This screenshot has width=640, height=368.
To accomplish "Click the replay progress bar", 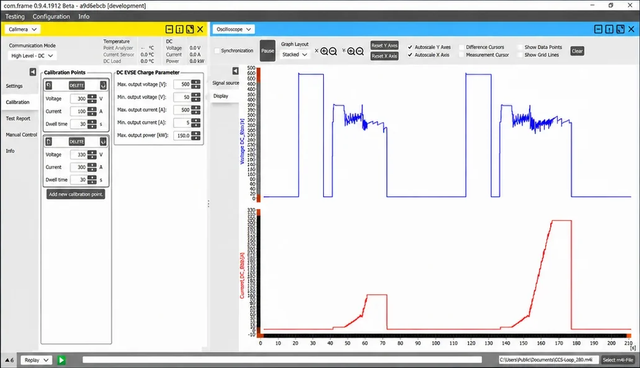I will click(282, 360).
